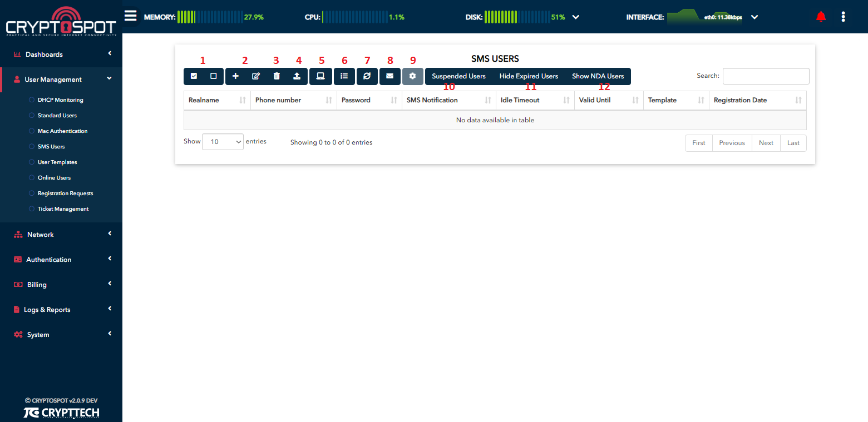Click inside the Search input field
Image resolution: width=868 pixels, height=422 pixels.
click(x=766, y=76)
